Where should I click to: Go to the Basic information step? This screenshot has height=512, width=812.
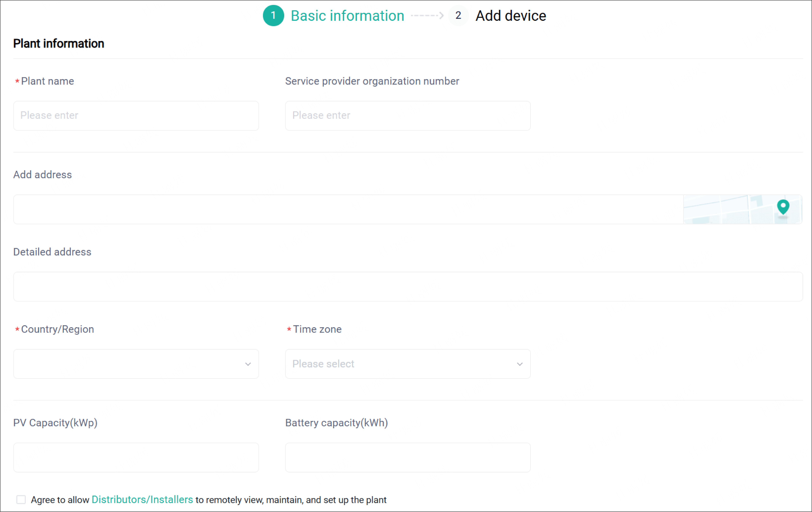348,16
